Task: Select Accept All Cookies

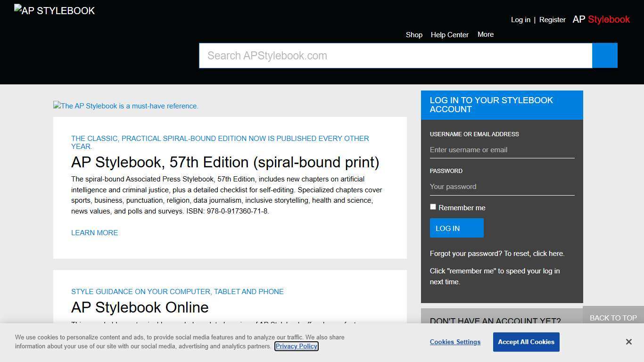Action: 526,342
